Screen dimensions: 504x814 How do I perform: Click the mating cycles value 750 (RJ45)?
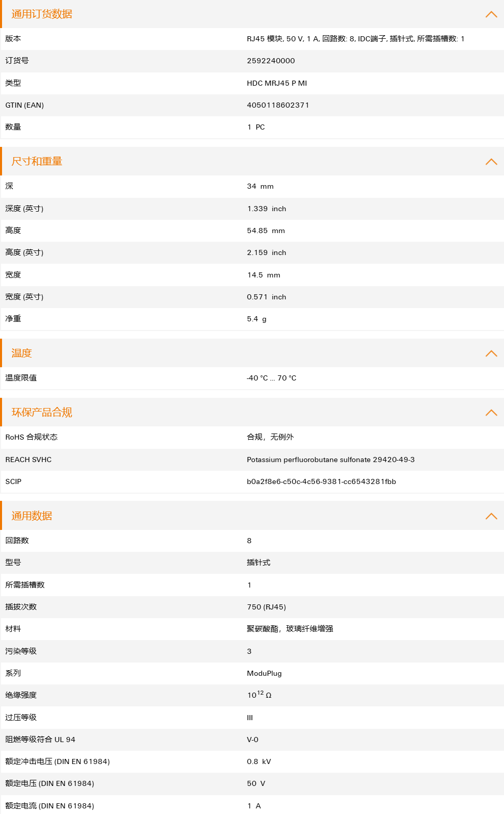click(x=267, y=607)
